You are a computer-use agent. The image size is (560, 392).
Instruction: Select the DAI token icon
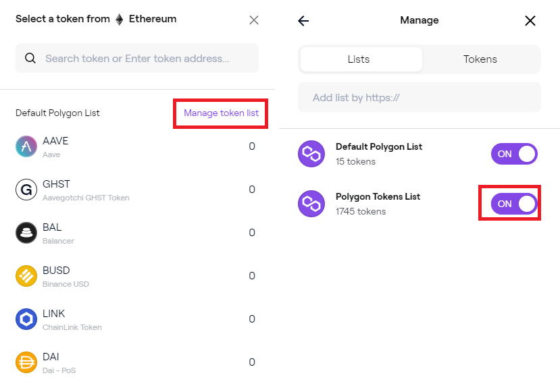click(x=26, y=362)
